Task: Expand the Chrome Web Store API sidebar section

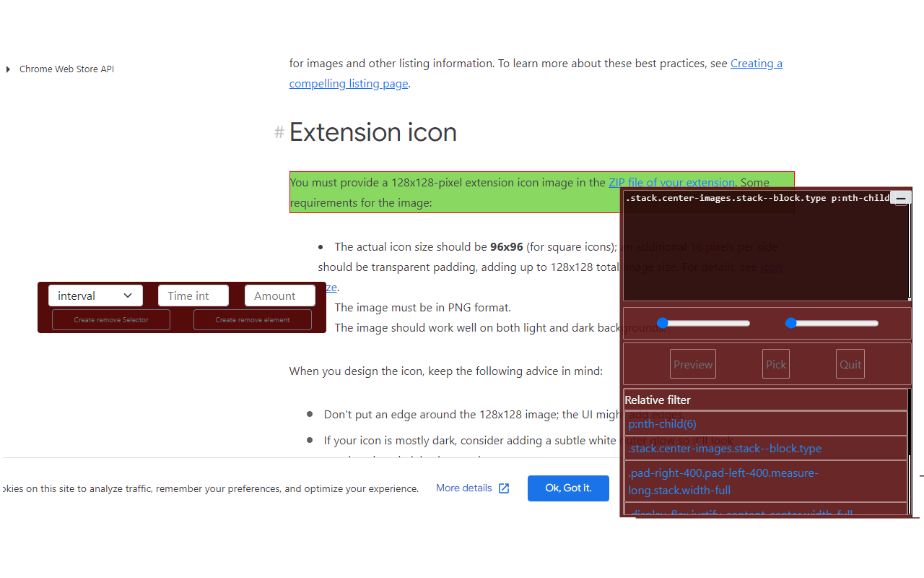Action: click(x=8, y=69)
